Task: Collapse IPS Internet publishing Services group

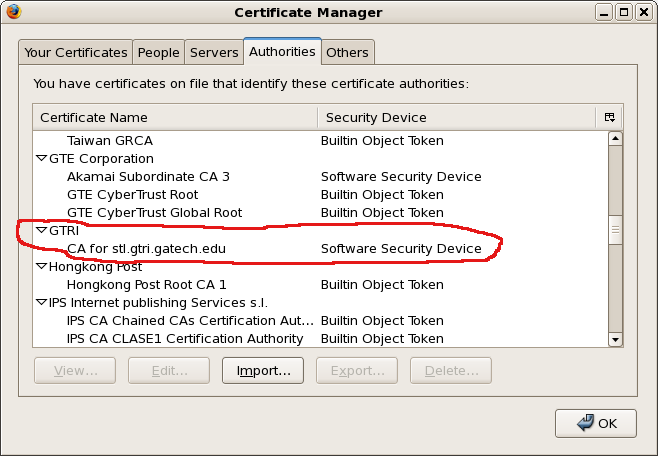Action: tap(41, 303)
